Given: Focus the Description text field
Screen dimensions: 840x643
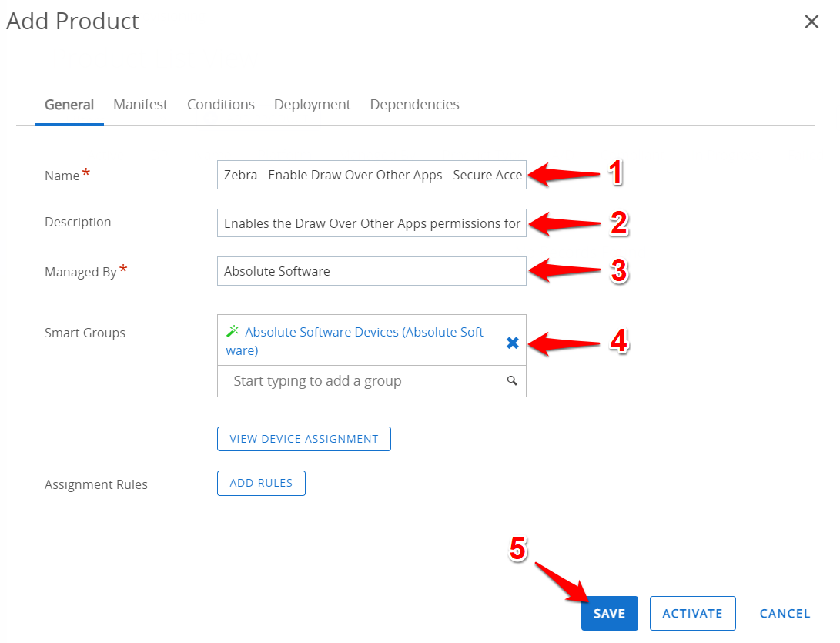Looking at the screenshot, I should click(372, 223).
